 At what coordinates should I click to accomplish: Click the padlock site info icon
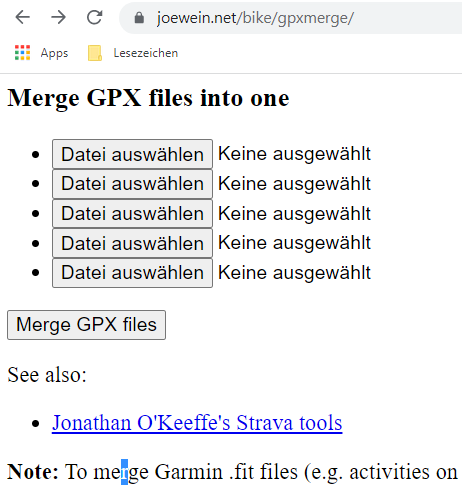139,18
